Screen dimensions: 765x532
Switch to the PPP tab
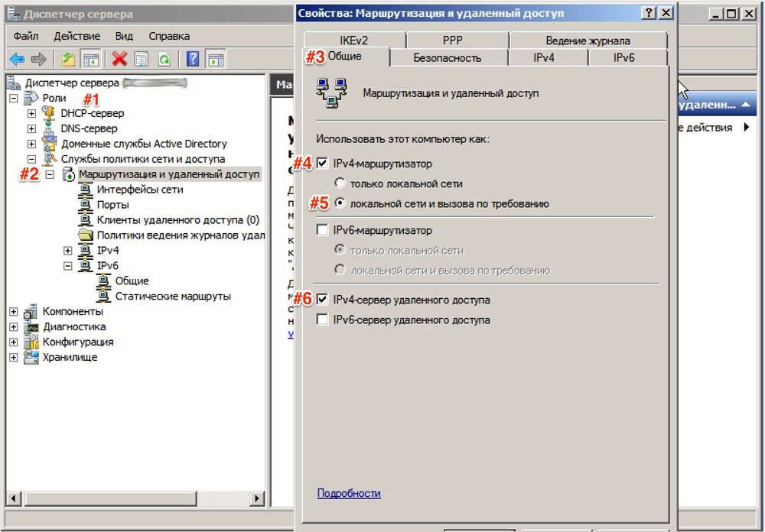pyautogui.click(x=453, y=41)
